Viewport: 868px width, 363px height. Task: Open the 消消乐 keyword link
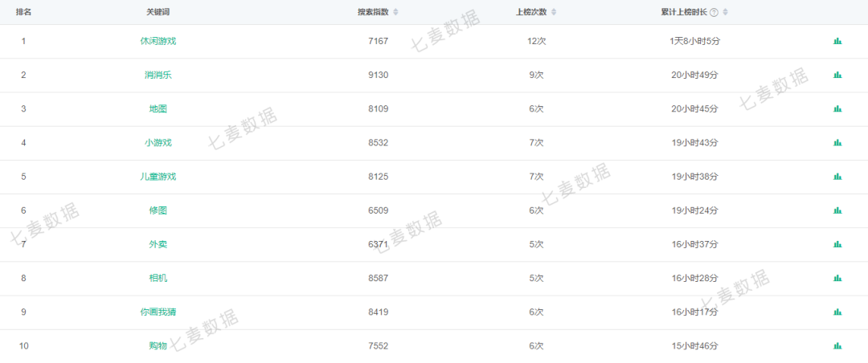(158, 75)
